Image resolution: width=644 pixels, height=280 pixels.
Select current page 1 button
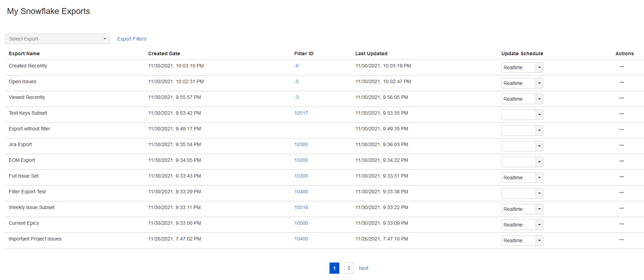334,268
